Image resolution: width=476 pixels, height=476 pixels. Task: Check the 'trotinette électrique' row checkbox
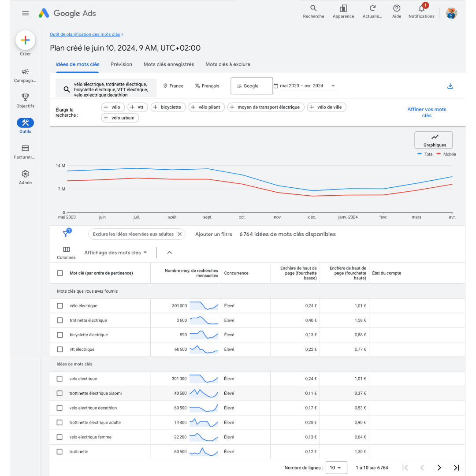[x=60, y=320]
